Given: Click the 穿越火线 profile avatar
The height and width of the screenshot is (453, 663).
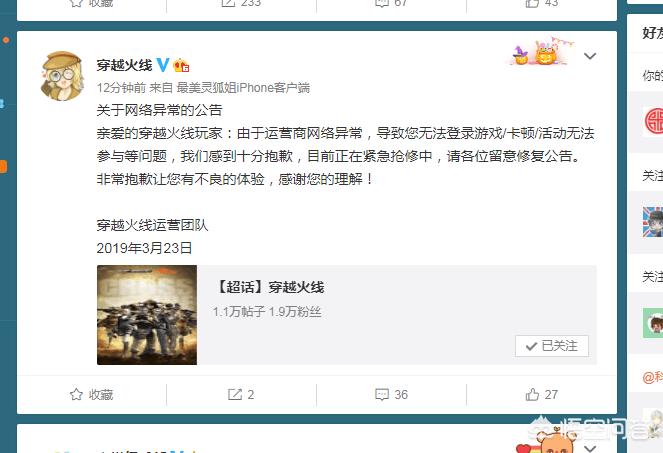Looking at the screenshot, I should point(62,76).
